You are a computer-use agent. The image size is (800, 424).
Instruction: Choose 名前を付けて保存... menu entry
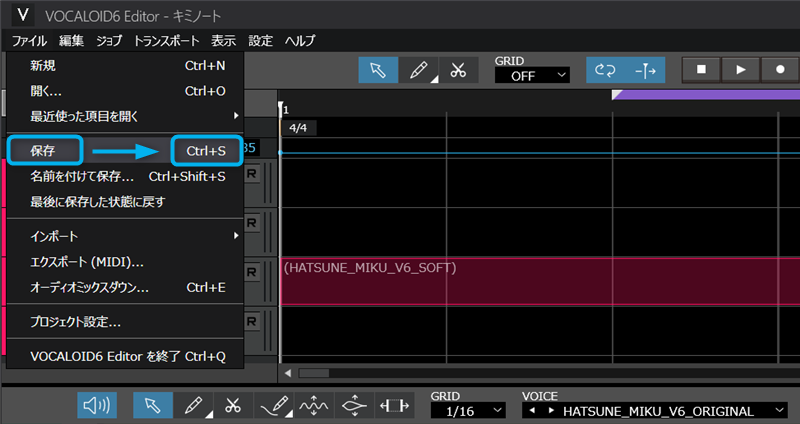coord(126,177)
